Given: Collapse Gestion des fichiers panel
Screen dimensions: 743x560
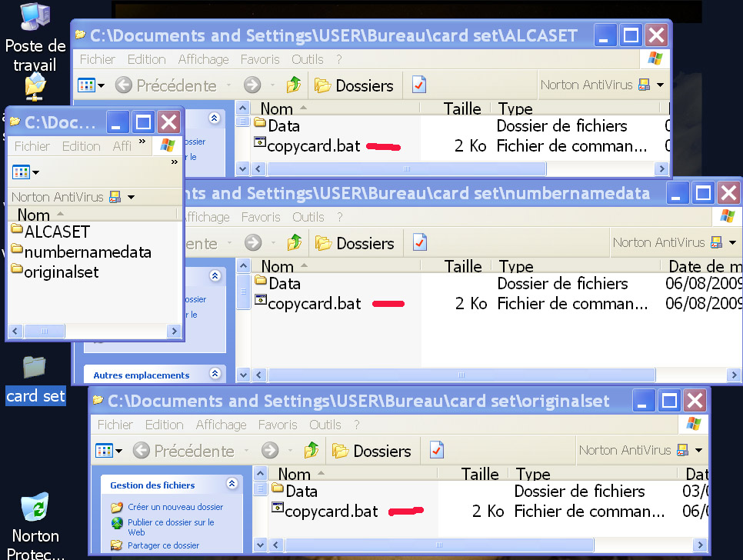Looking at the screenshot, I should coord(232,485).
